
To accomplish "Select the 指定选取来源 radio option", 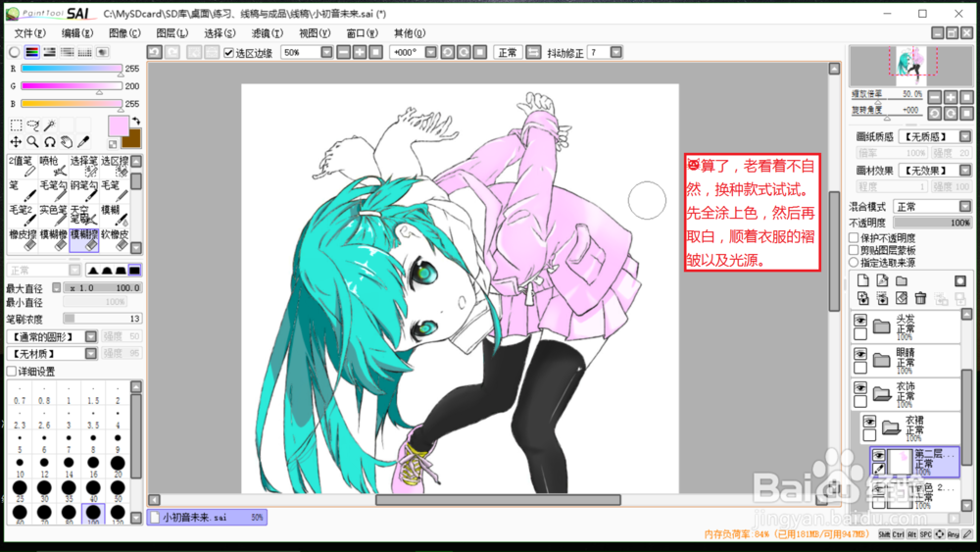I will click(x=854, y=263).
